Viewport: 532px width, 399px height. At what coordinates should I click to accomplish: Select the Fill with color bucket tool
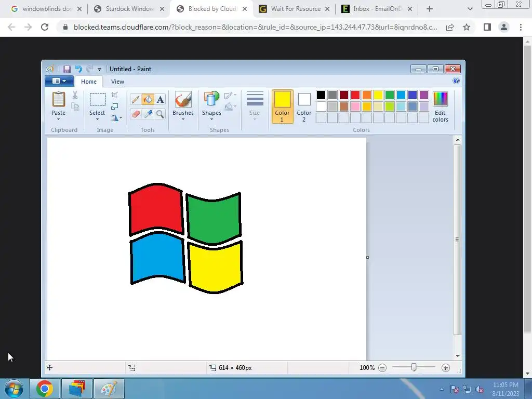[x=148, y=99]
